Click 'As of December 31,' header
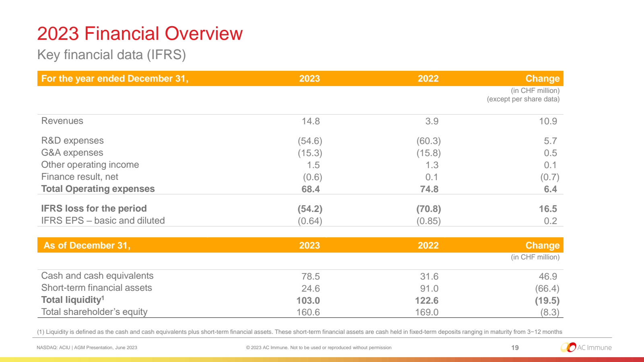 click(87, 245)
